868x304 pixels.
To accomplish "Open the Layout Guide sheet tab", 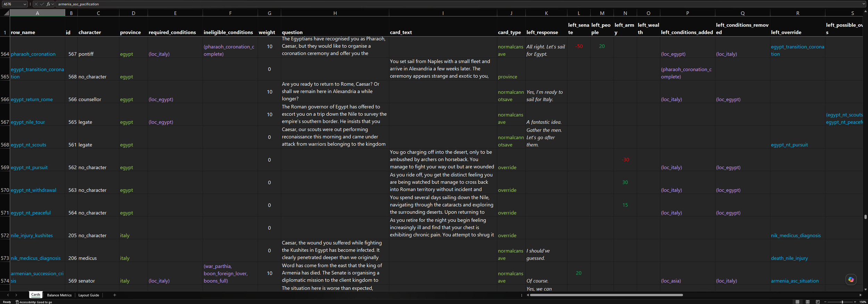I will [x=89, y=295].
